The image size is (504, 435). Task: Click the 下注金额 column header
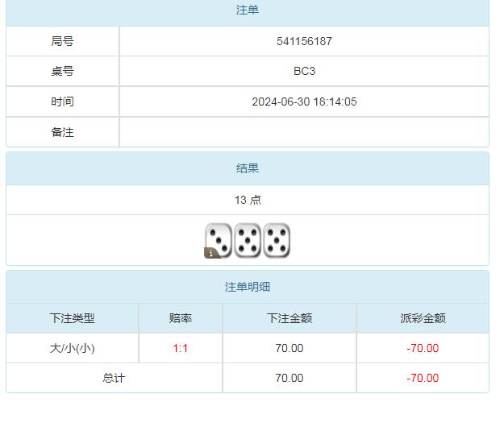(x=289, y=318)
